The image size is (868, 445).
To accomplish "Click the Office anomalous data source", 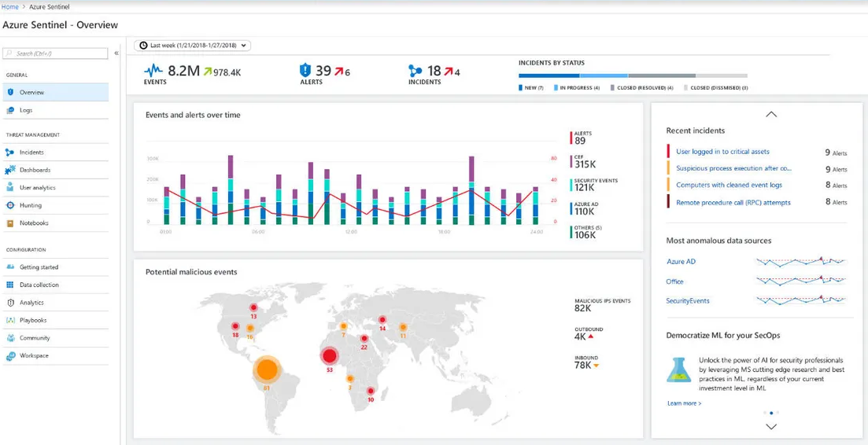I will [x=674, y=281].
